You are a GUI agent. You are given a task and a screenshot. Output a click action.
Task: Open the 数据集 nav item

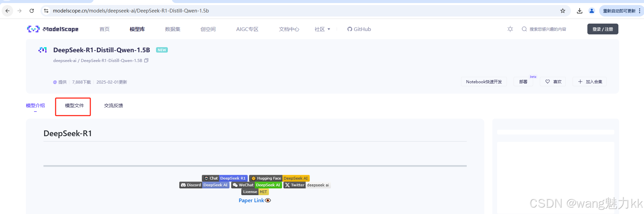(x=173, y=29)
